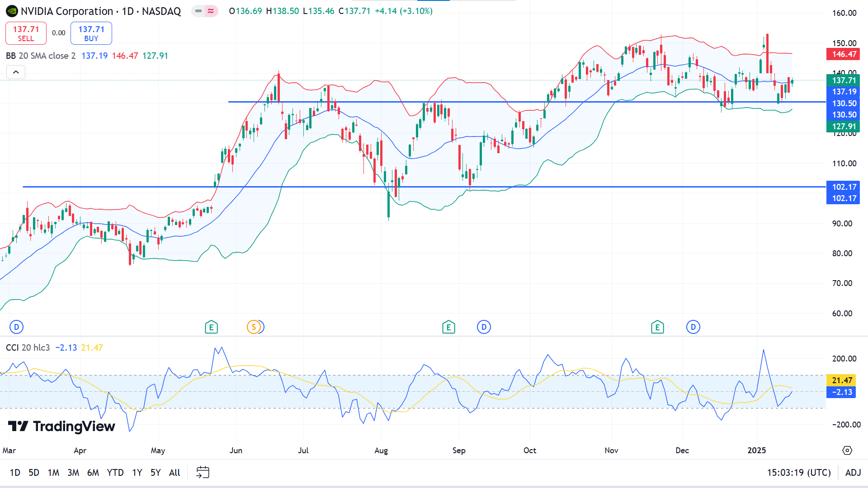Open chart settings gear on time axis

click(847, 450)
